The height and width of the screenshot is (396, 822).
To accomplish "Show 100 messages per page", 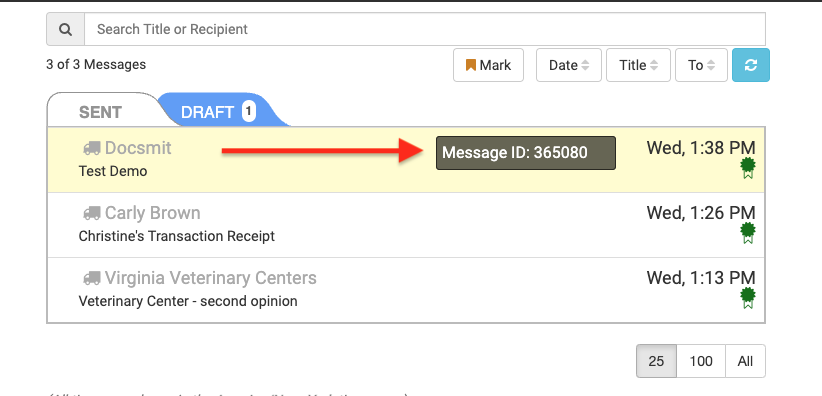I will pyautogui.click(x=701, y=361).
